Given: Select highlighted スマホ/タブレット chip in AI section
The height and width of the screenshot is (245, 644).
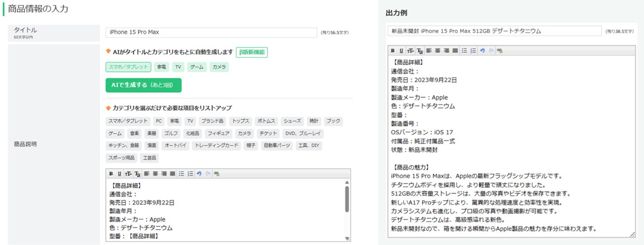Looking at the screenshot, I should tap(129, 67).
